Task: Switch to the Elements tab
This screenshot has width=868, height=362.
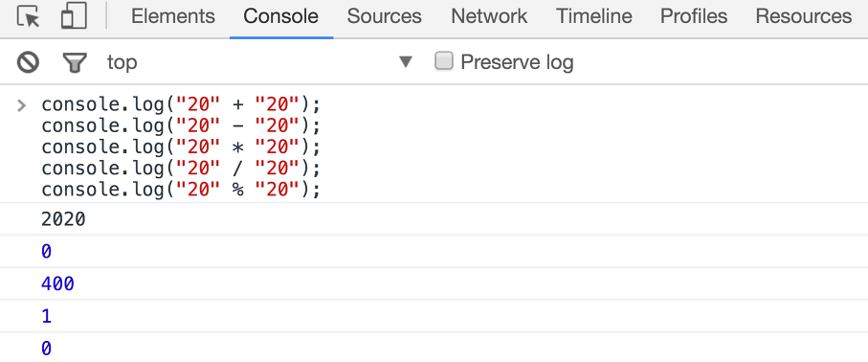Action: coord(172,16)
